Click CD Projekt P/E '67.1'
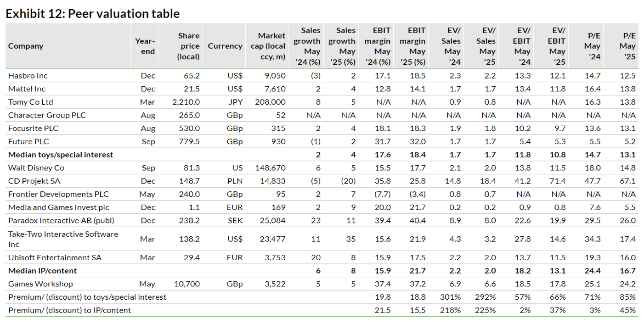 point(628,181)
